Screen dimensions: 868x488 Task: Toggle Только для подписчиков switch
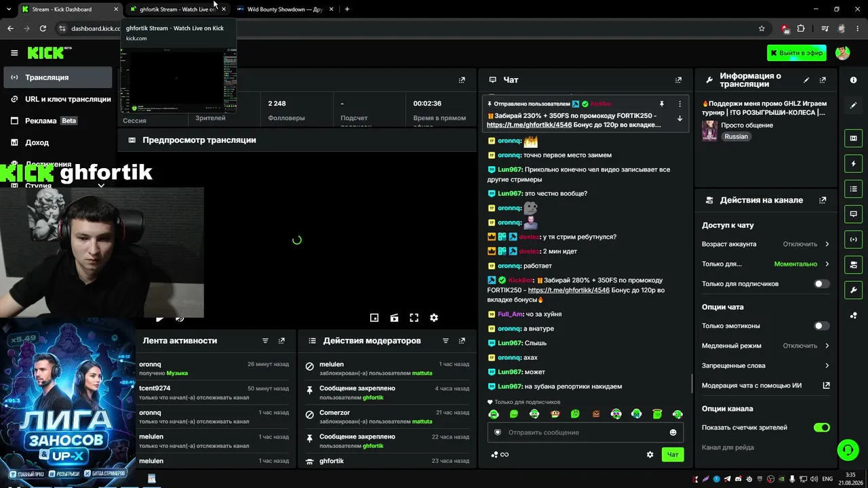click(821, 284)
